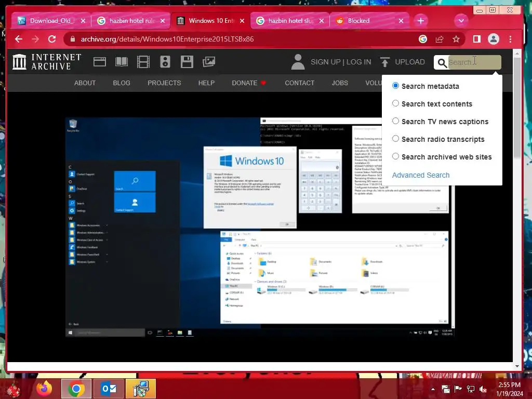532x399 pixels.
Task: Open the Video film strip icon
Action: pyautogui.click(x=143, y=62)
